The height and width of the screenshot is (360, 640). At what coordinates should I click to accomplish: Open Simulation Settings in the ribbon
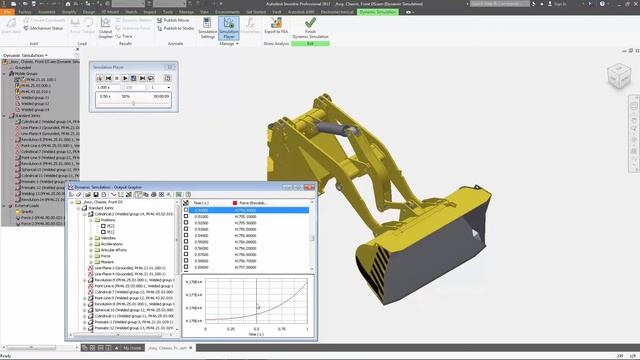click(x=207, y=28)
